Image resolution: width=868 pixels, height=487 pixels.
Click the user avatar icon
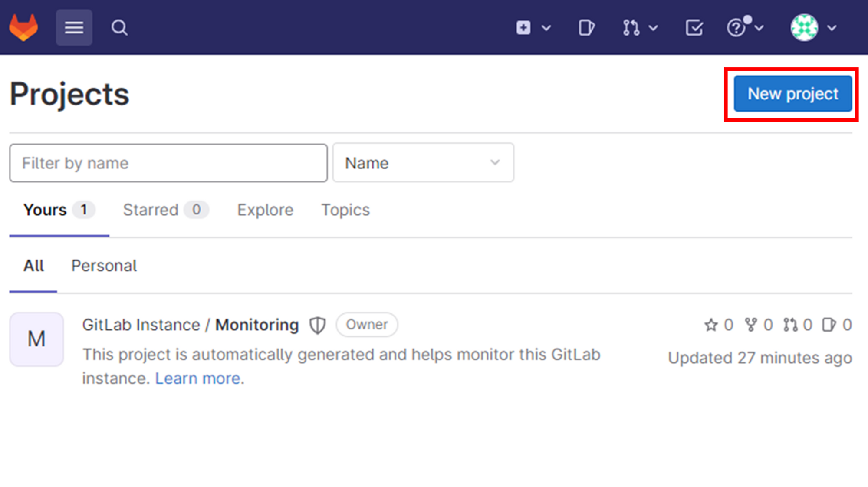tap(804, 28)
